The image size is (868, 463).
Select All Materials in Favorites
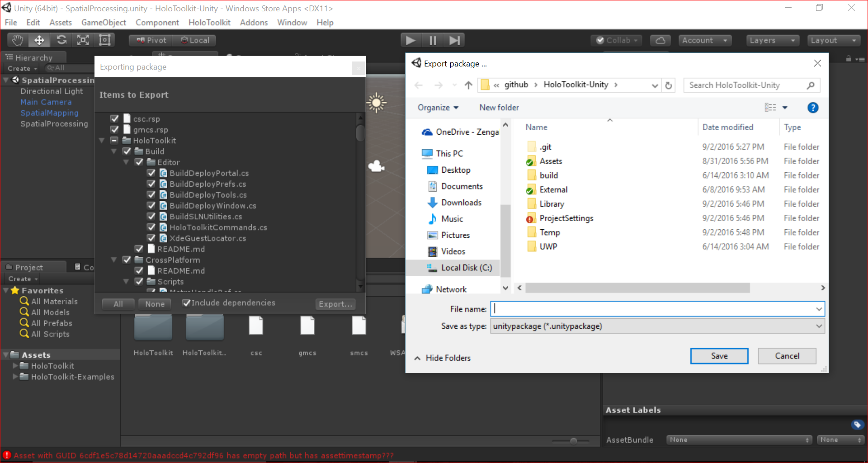click(x=49, y=301)
